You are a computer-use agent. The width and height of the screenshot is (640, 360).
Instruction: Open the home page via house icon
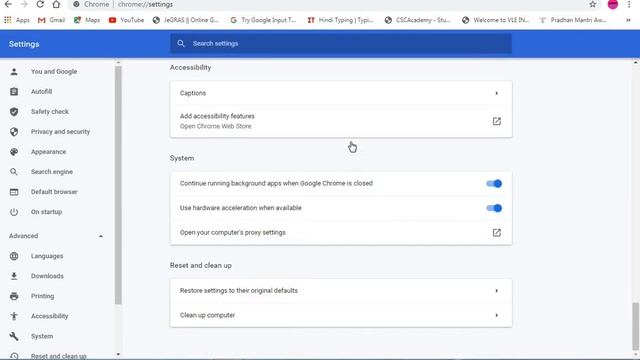[x=56, y=4]
